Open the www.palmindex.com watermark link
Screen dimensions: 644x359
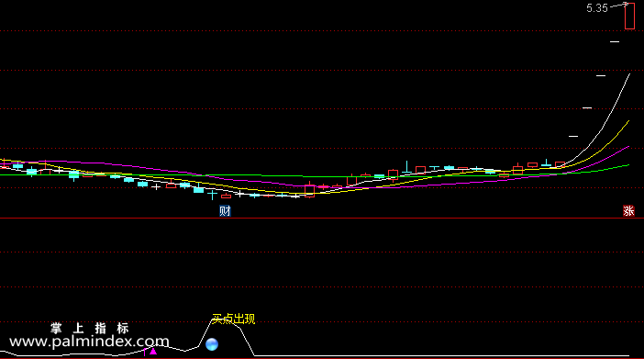tap(89, 341)
